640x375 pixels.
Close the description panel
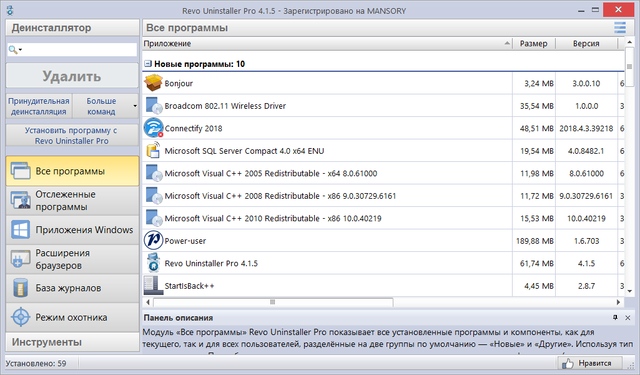point(628,317)
